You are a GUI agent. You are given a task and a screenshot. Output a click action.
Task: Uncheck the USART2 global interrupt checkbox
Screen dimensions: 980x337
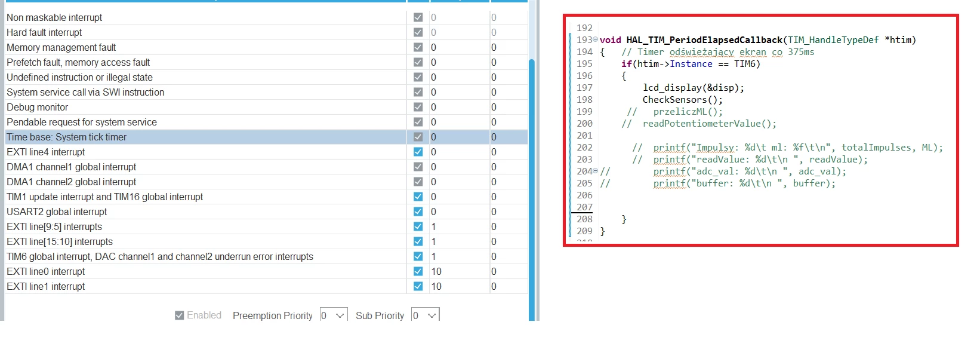pyautogui.click(x=418, y=212)
